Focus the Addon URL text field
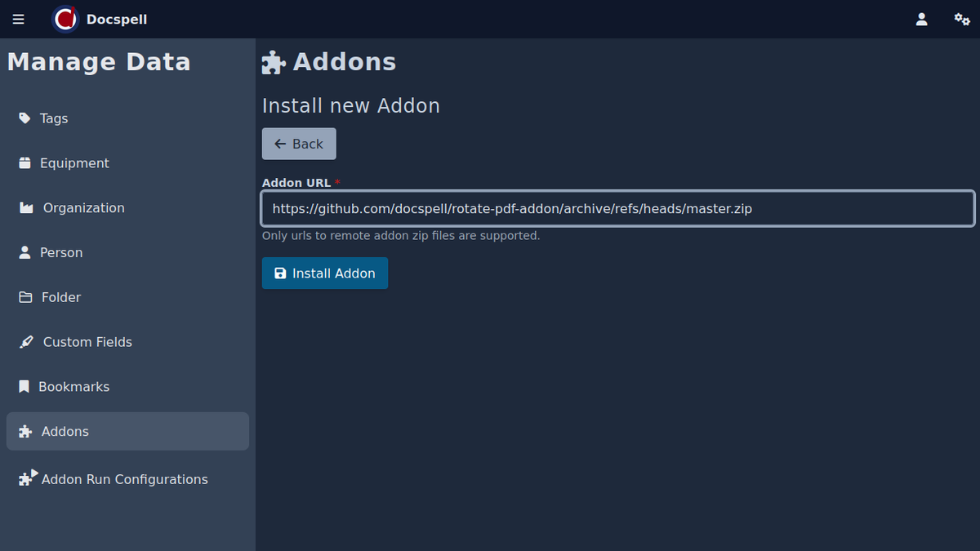Image resolution: width=980 pixels, height=551 pixels. coord(617,209)
